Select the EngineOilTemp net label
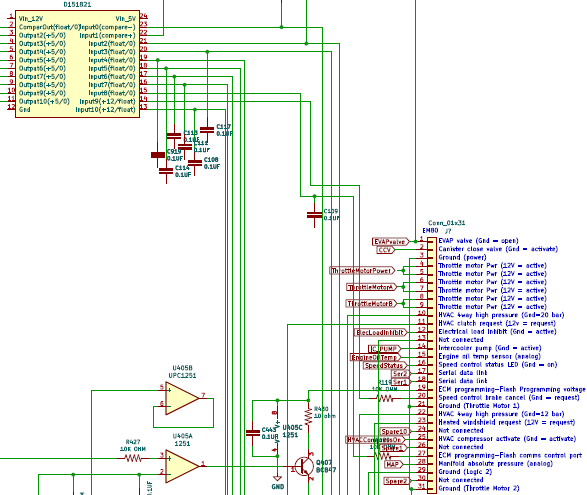Screen dimensions: 587x495 [375, 357]
